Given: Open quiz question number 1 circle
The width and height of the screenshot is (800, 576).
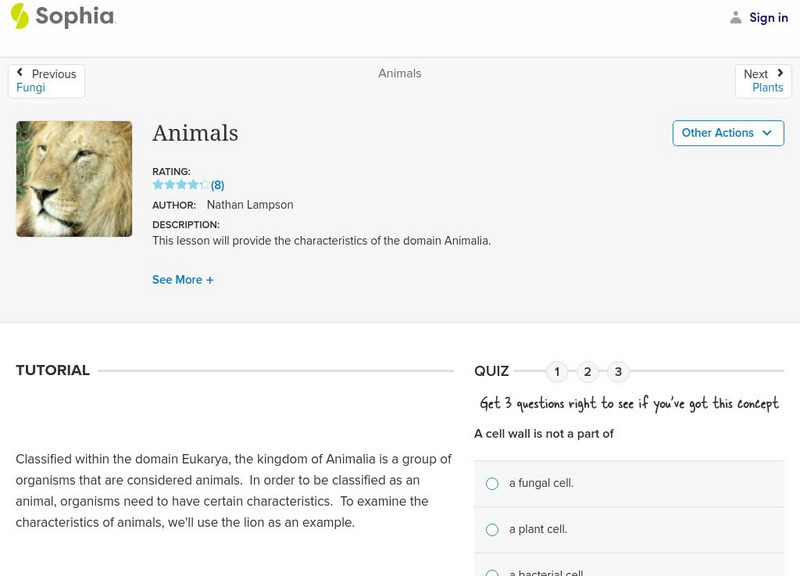Looking at the screenshot, I should [x=557, y=372].
